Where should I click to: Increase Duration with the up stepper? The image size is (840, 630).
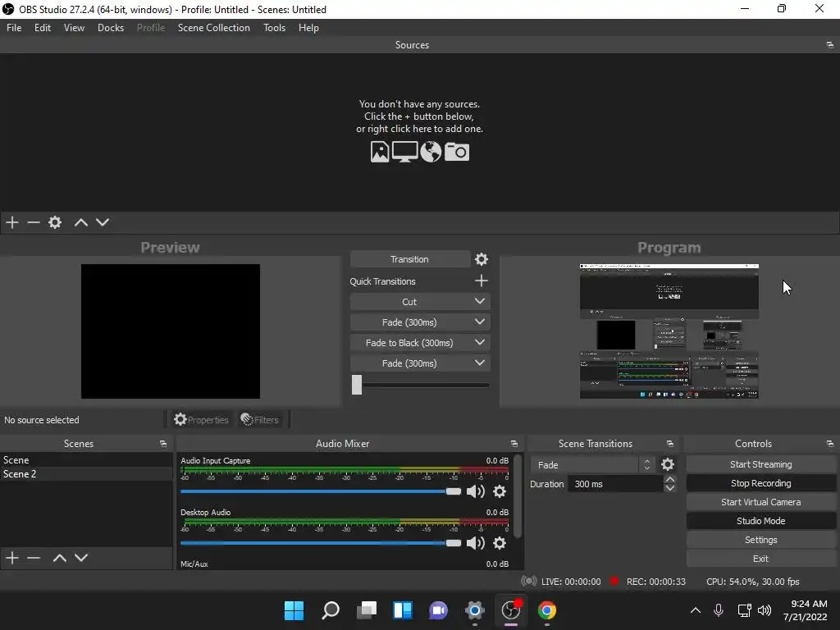(669, 479)
